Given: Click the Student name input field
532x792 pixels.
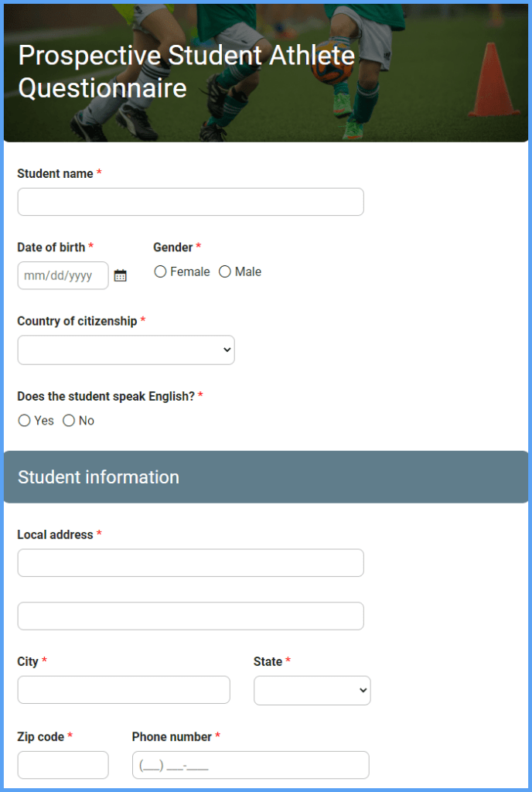Looking at the screenshot, I should (190, 201).
